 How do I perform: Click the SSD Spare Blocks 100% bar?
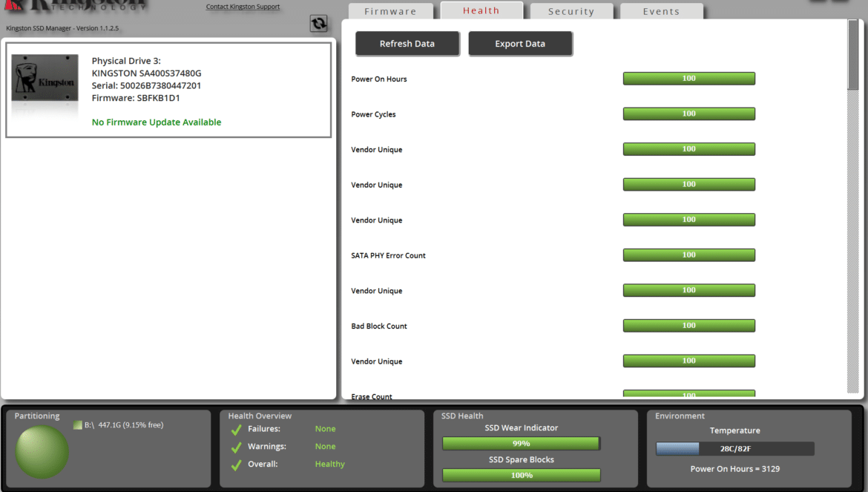[x=521, y=475]
